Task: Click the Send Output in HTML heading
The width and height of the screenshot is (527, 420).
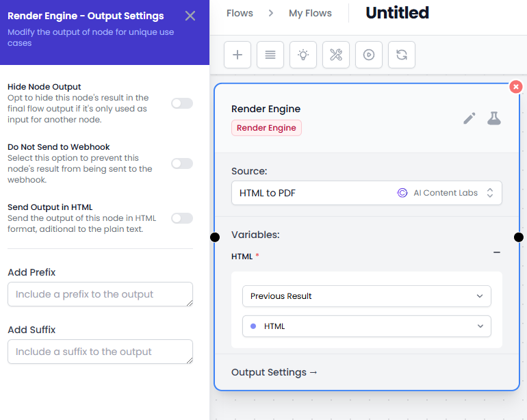Action: coord(50,207)
